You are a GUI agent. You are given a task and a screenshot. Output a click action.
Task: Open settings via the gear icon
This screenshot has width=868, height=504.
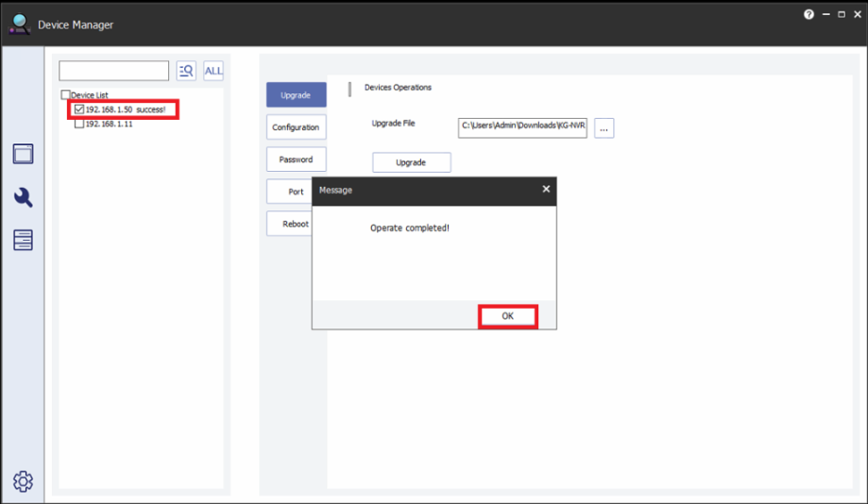click(23, 481)
